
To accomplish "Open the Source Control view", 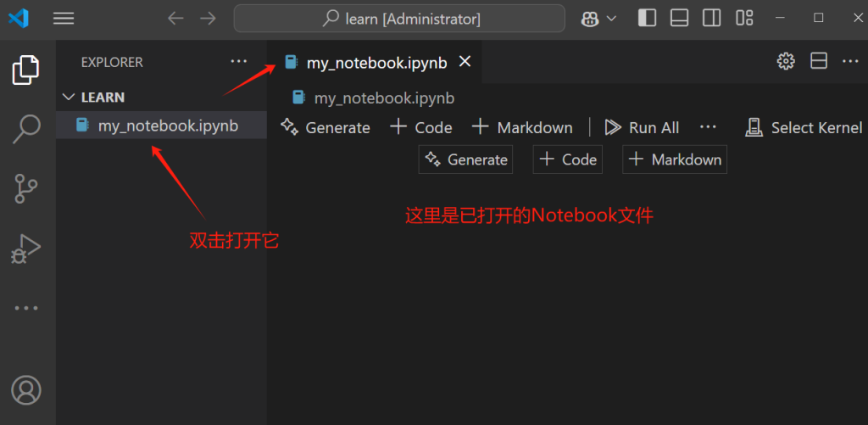I will coord(26,188).
